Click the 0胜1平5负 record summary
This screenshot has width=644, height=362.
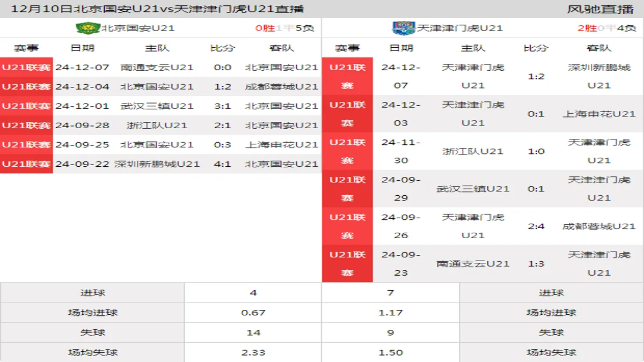[284, 28]
